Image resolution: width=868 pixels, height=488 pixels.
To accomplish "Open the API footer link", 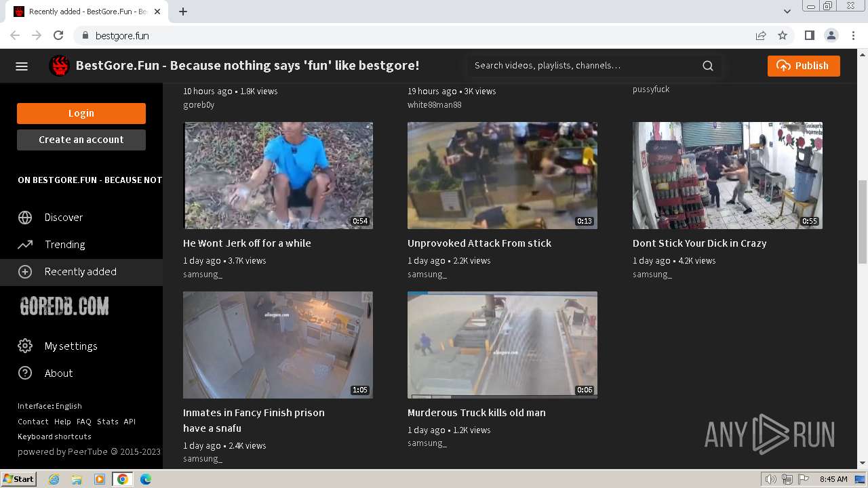I will (x=130, y=422).
